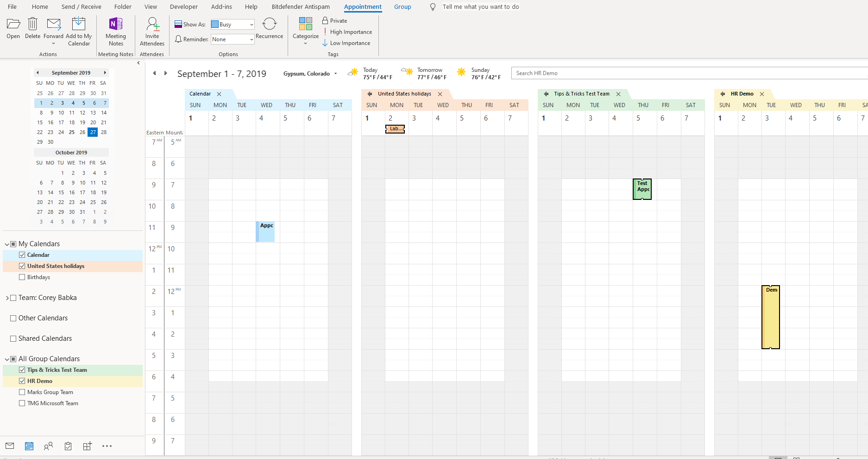Go to the previous week arrow
Screen dimensions: 868x459
(x=155, y=73)
